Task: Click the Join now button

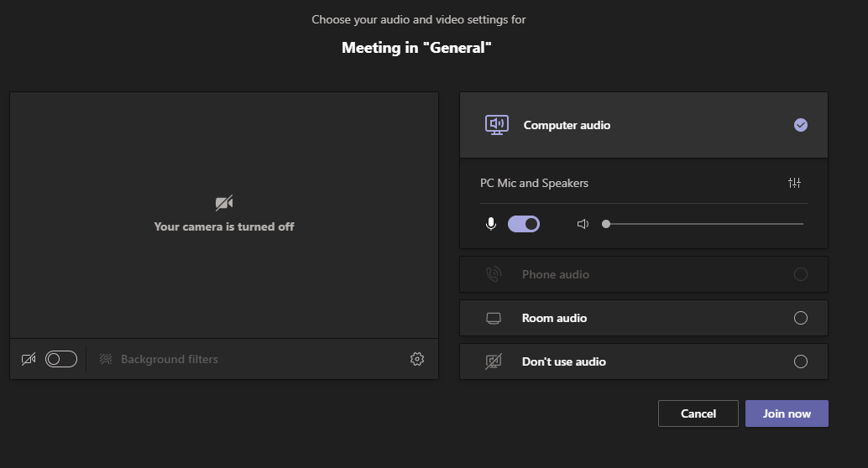Action: [x=787, y=413]
